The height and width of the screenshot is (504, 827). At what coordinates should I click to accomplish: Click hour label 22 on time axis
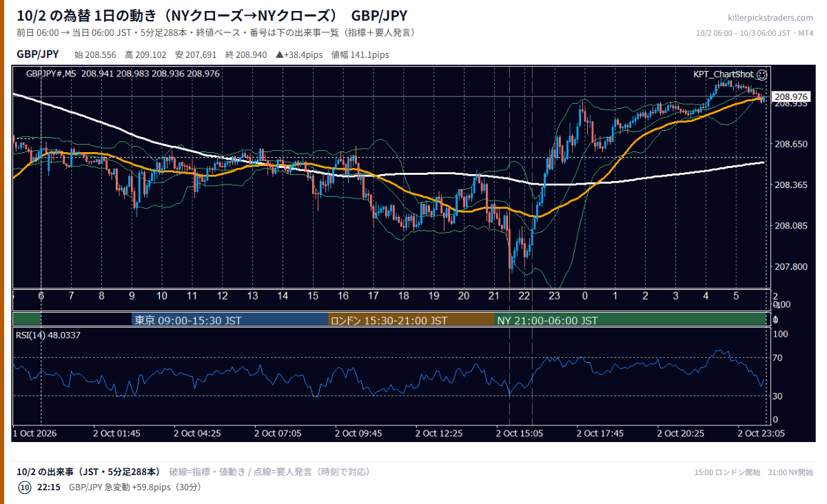tap(524, 296)
